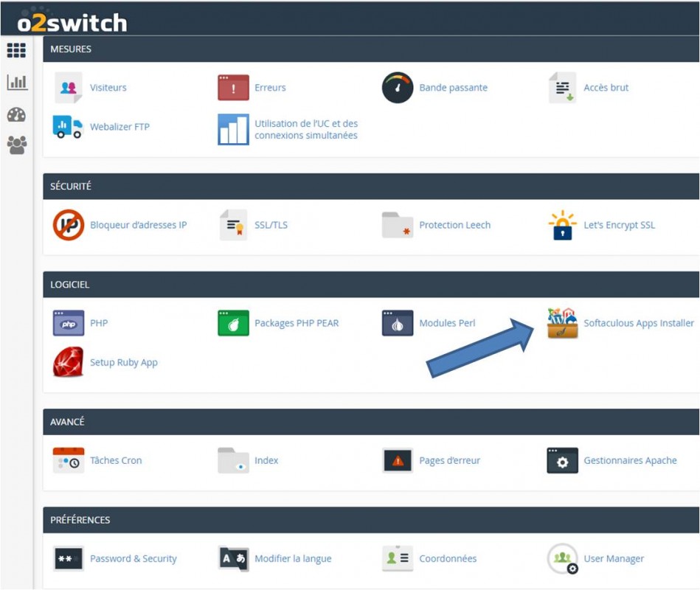This screenshot has width=700, height=590.
Task: Open the Accès brut link
Action: click(x=606, y=88)
